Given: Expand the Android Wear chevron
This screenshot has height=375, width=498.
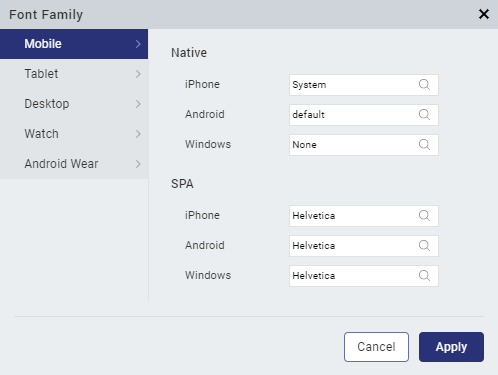Looking at the screenshot, I should click(138, 164).
